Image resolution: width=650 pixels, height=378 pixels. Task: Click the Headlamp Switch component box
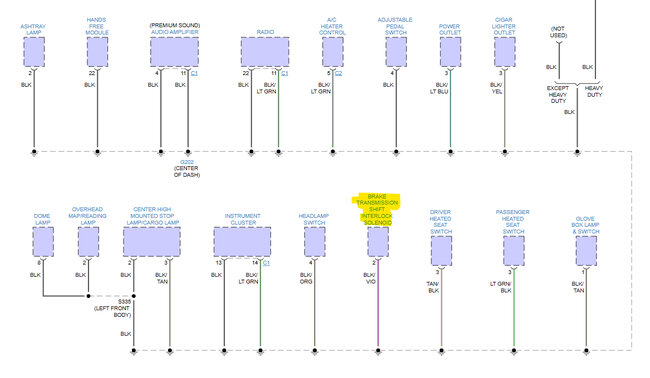(x=315, y=242)
